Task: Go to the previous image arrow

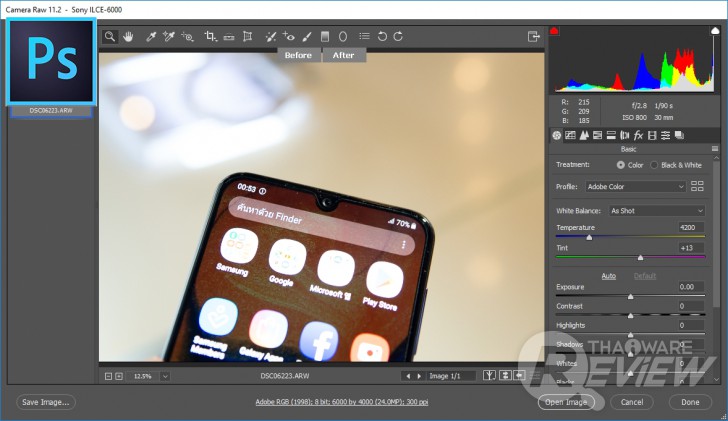Action: [408, 376]
